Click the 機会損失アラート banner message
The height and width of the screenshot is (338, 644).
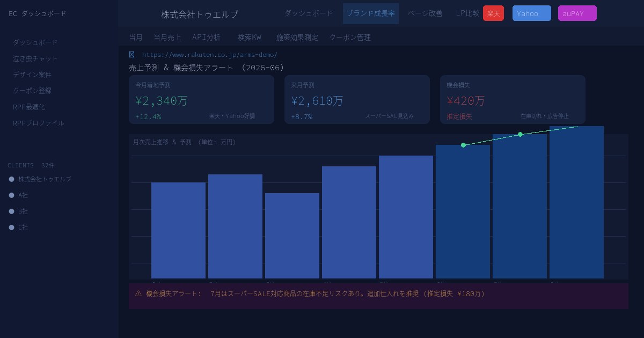pos(378,296)
